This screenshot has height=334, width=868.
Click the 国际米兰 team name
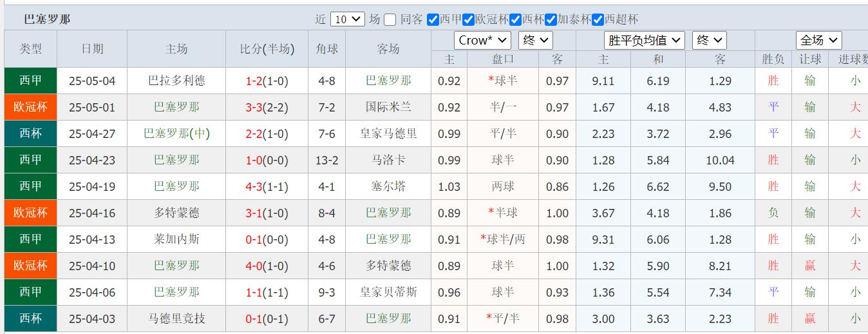(388, 107)
